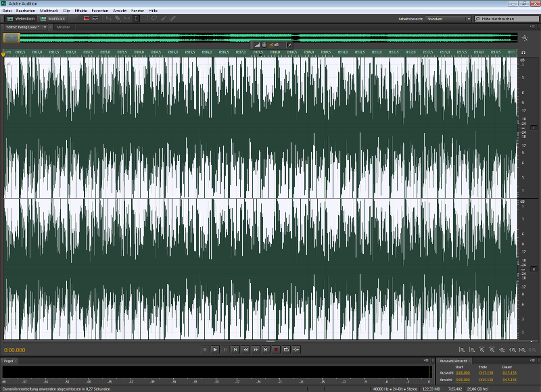The height and width of the screenshot is (392, 541).
Task: Open the Clip menu
Action: click(66, 11)
